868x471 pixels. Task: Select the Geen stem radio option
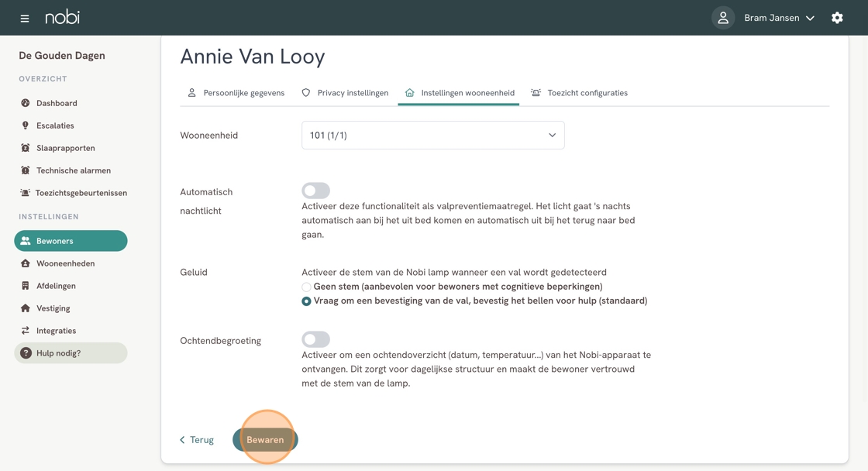point(306,287)
